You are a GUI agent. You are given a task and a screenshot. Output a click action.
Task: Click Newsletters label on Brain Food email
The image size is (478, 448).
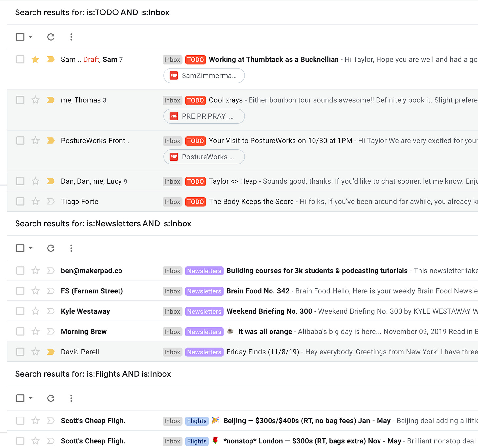[204, 291]
